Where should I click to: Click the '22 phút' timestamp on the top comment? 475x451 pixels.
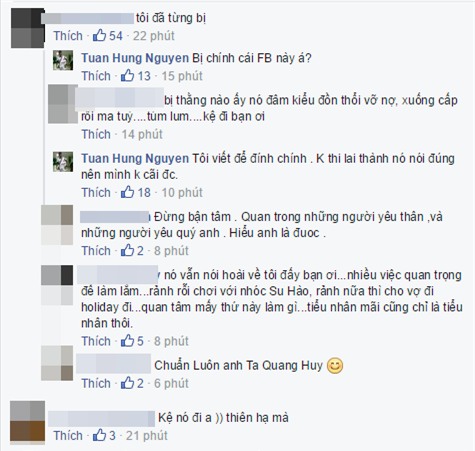pos(154,36)
